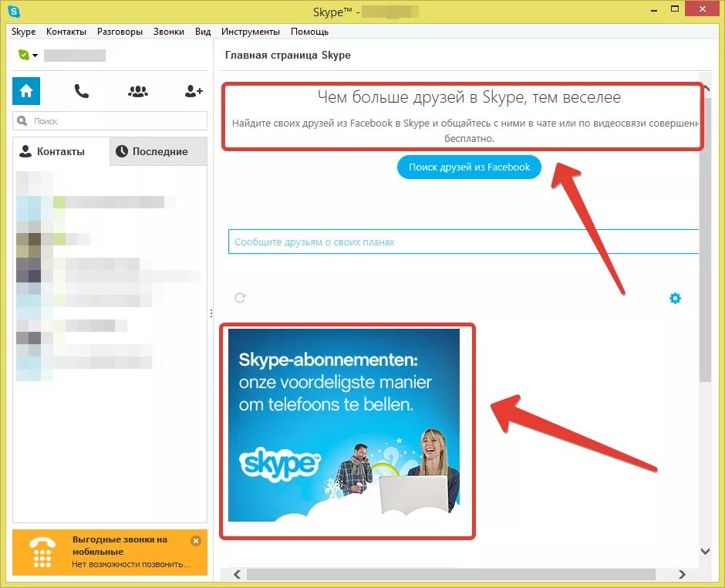
Task: Open Выгодные звонки на мобильные banner
Action: (x=110, y=553)
